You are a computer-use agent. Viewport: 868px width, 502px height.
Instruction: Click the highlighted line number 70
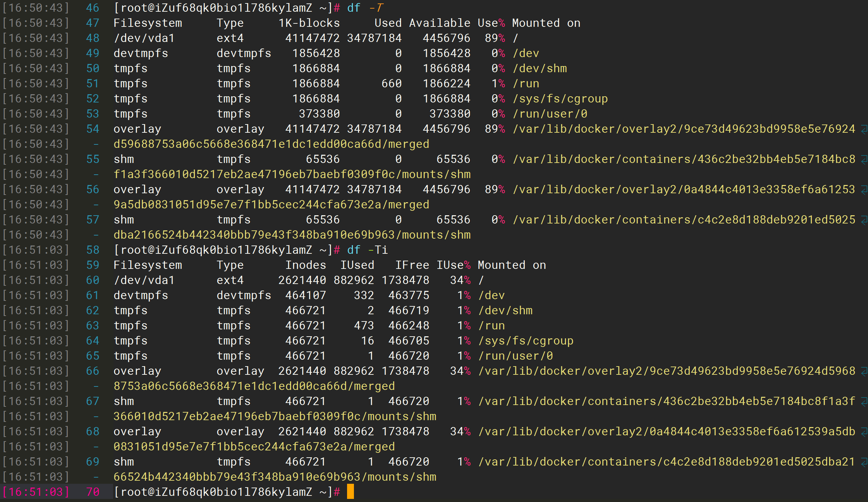93,492
